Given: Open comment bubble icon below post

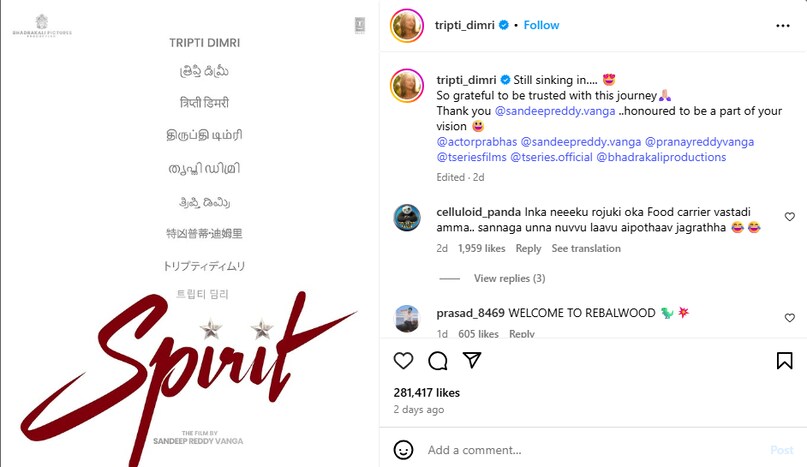Looking at the screenshot, I should tap(437, 360).
